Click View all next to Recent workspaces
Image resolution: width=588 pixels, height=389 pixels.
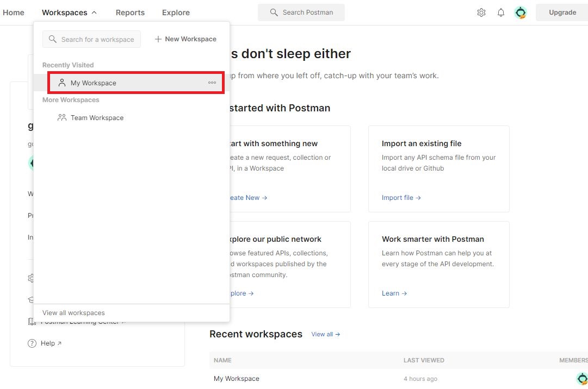[x=325, y=334]
